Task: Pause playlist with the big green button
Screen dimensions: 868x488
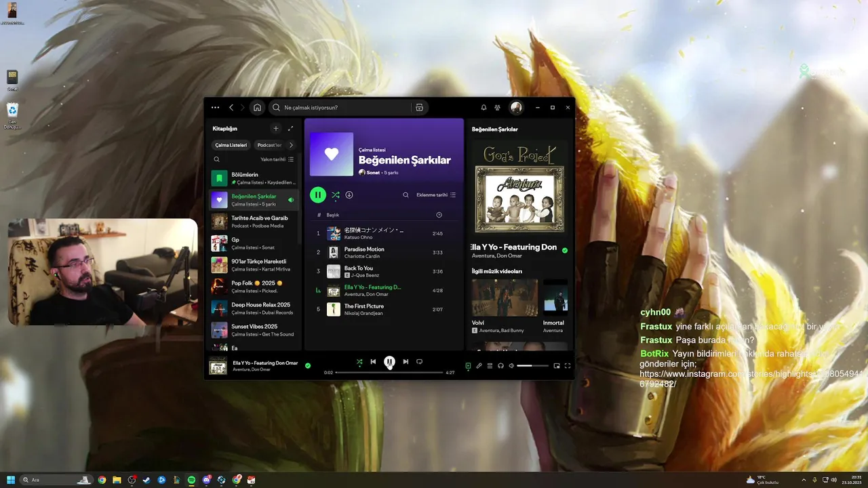Action: (318, 195)
